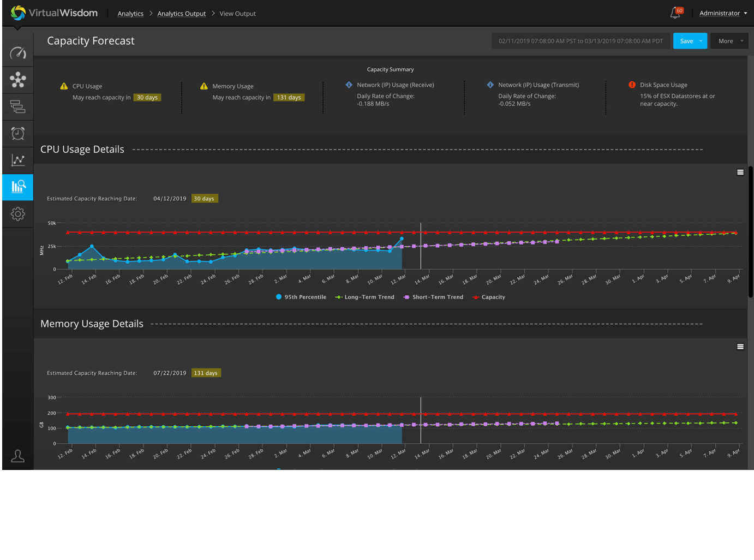Click the date range field
The height and width of the screenshot is (560, 754).
click(x=581, y=41)
